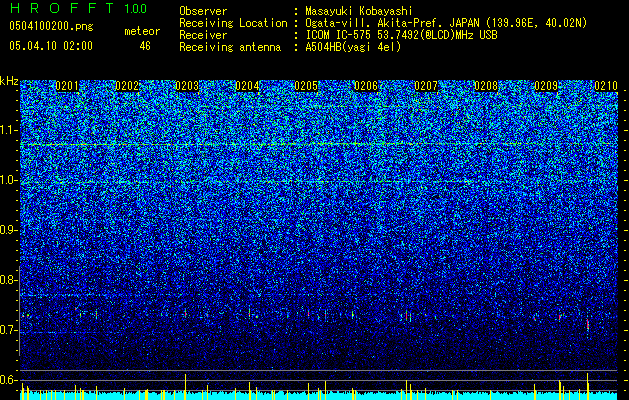
Task: Click the 0203 time marker
Action: (187, 86)
